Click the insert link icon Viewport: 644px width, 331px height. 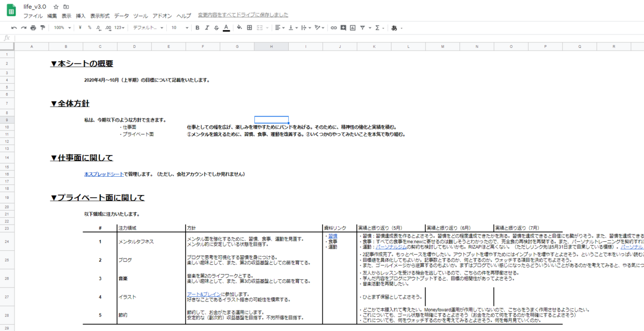tap(334, 27)
